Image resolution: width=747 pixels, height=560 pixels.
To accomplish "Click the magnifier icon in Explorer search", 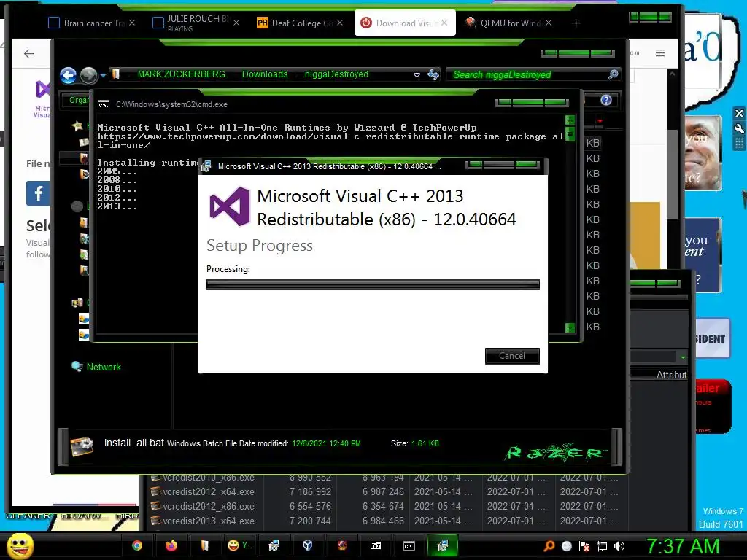I will point(613,74).
